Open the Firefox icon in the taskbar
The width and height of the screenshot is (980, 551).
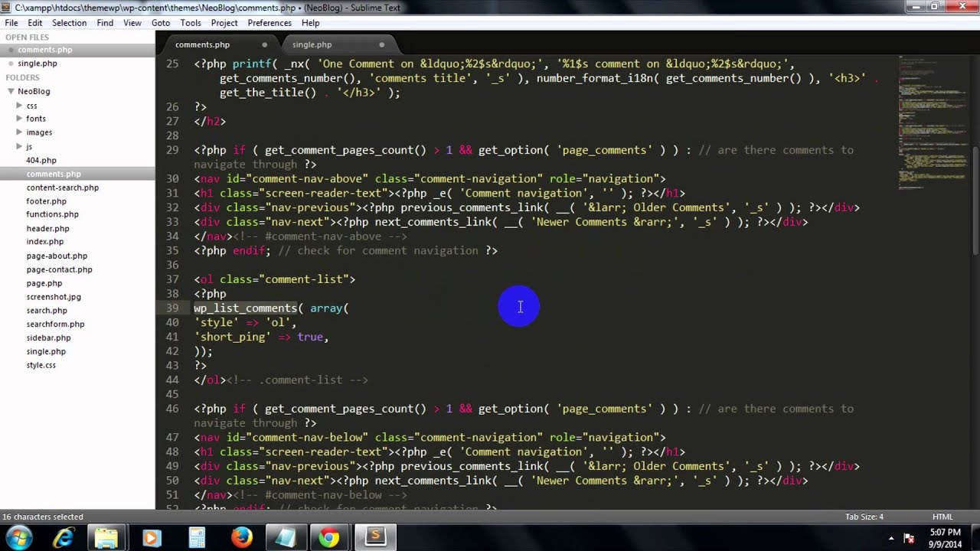[242, 538]
